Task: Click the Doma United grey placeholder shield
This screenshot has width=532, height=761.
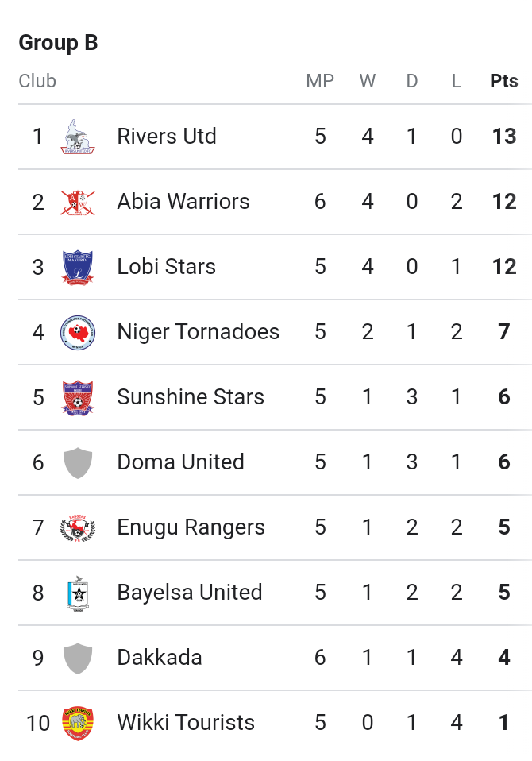Action: point(78,463)
